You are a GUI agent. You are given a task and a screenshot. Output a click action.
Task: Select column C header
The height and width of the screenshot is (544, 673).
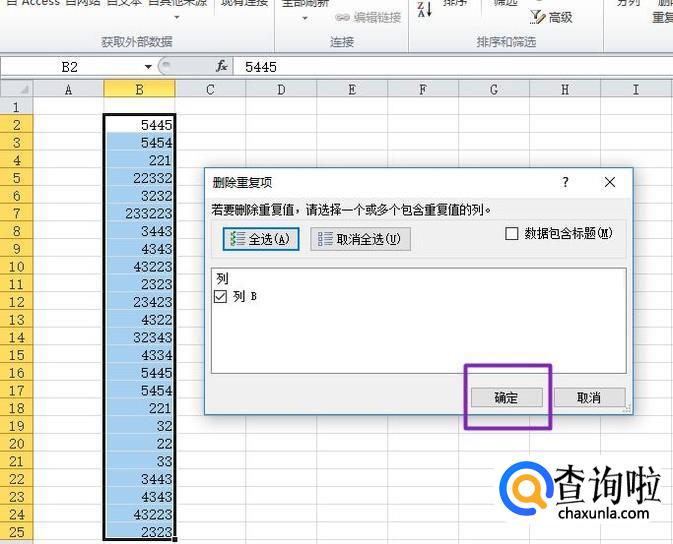tap(210, 89)
